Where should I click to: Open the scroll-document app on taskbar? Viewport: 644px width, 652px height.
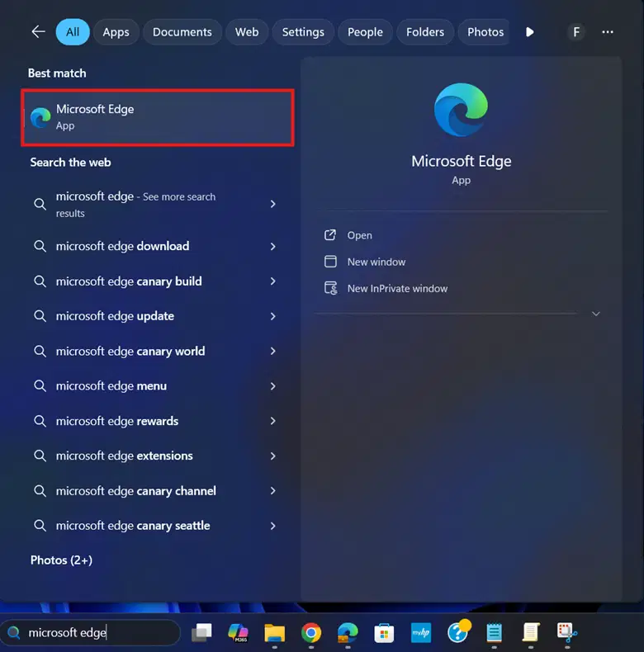click(530, 632)
